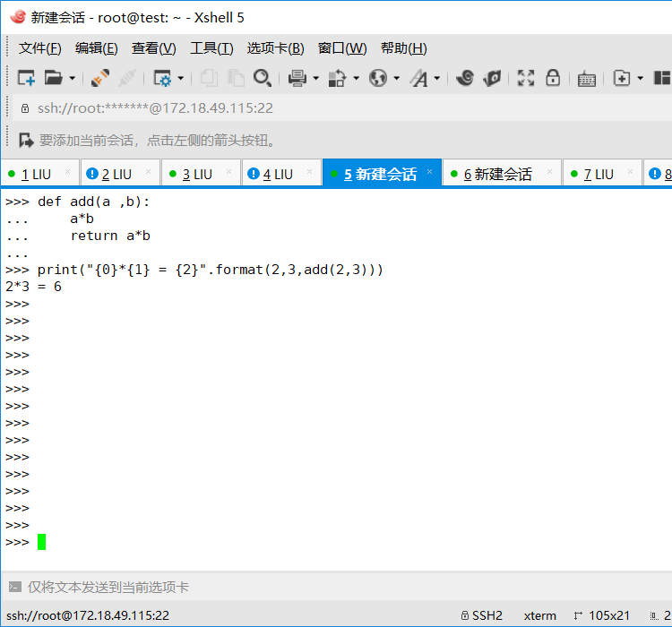
Task: Open session Properties gear icon
Action: point(162,78)
